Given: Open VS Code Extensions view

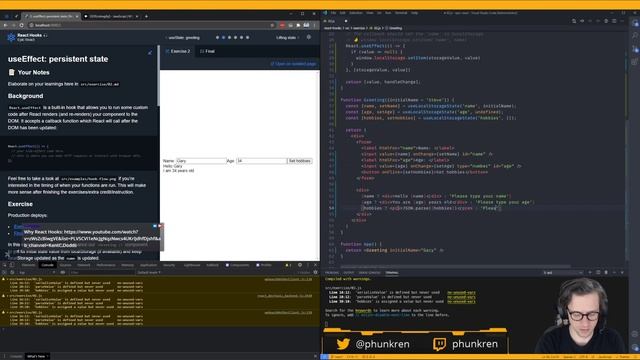Looking at the screenshot, I should (x=635, y=62).
